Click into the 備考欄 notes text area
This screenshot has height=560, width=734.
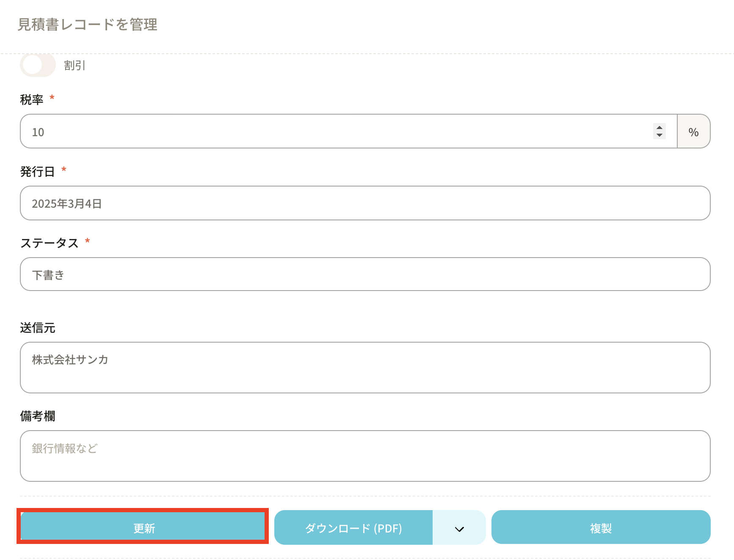(x=365, y=456)
